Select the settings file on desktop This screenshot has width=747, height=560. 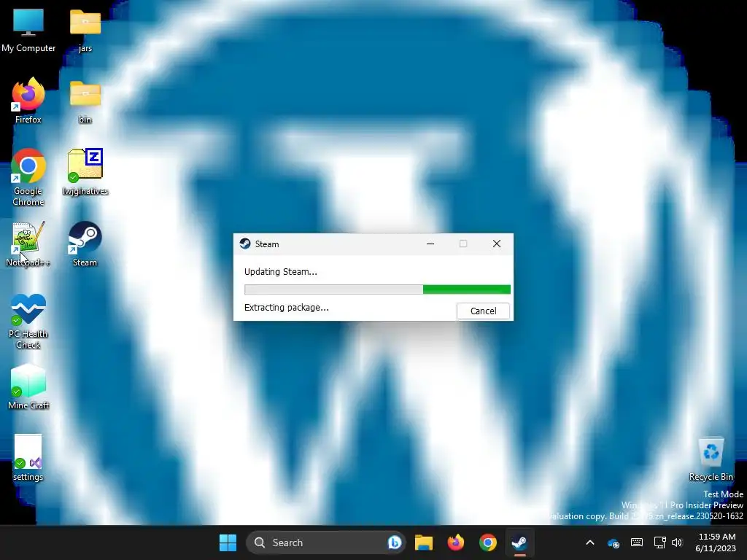pyautogui.click(x=28, y=458)
